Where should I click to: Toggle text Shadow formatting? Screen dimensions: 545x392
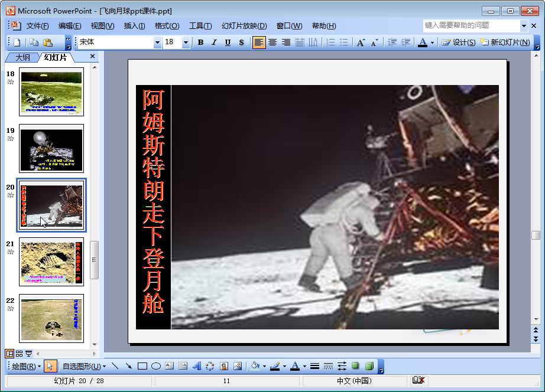coord(241,43)
